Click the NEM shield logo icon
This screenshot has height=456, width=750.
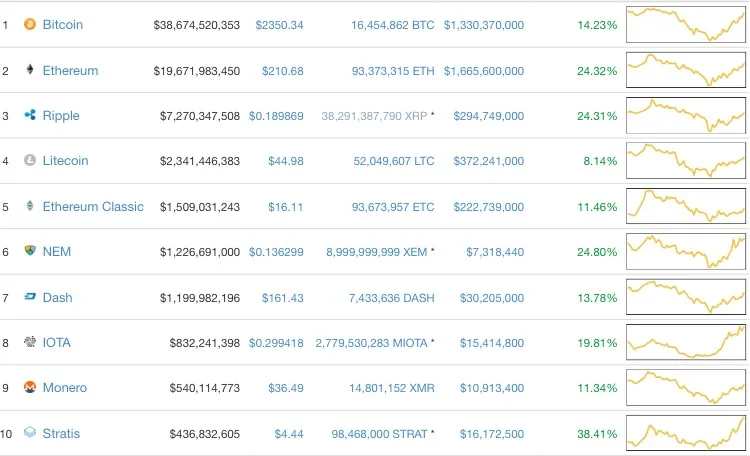point(30,251)
